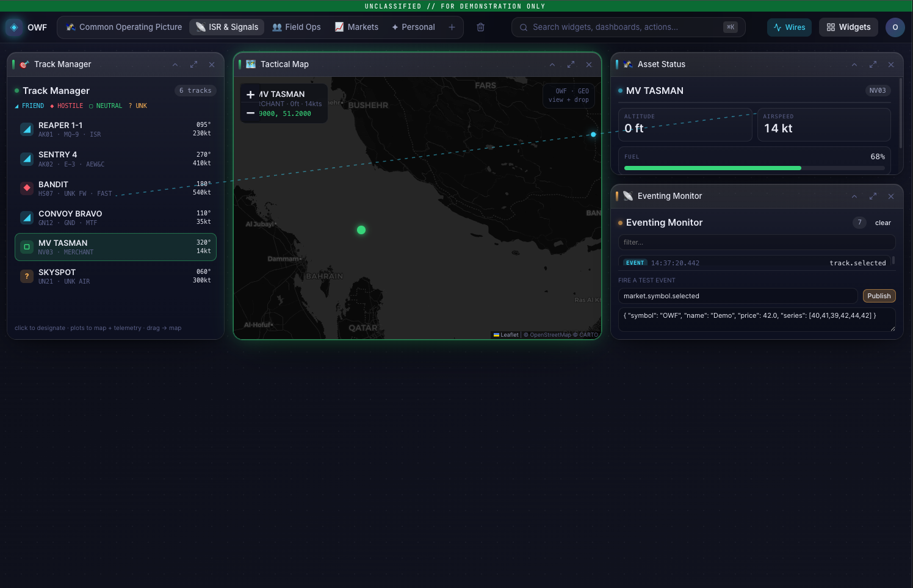Image resolution: width=913 pixels, height=588 pixels.
Task: Click MV TASMAN neutral square icon
Action: (x=27, y=247)
